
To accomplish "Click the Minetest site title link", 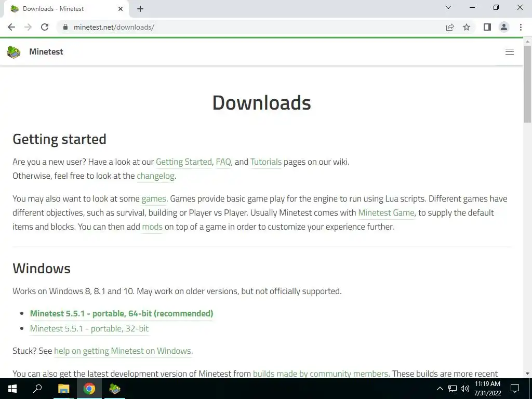I will 46,51.
